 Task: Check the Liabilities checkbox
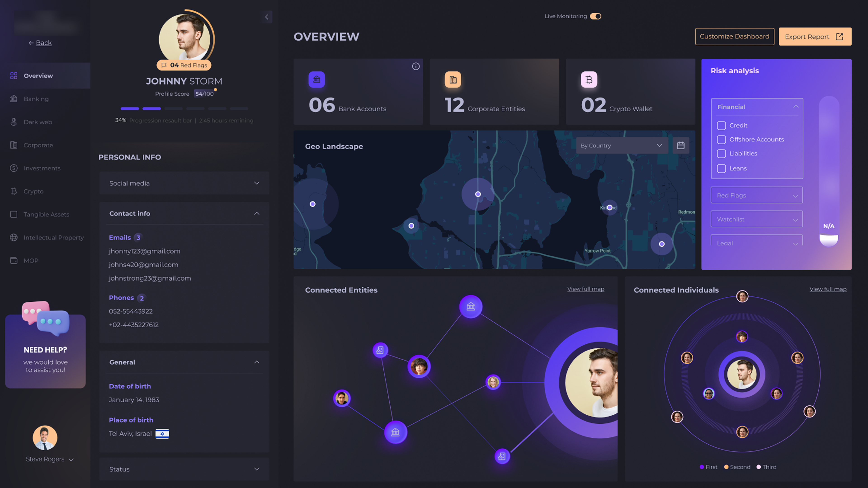tap(721, 154)
